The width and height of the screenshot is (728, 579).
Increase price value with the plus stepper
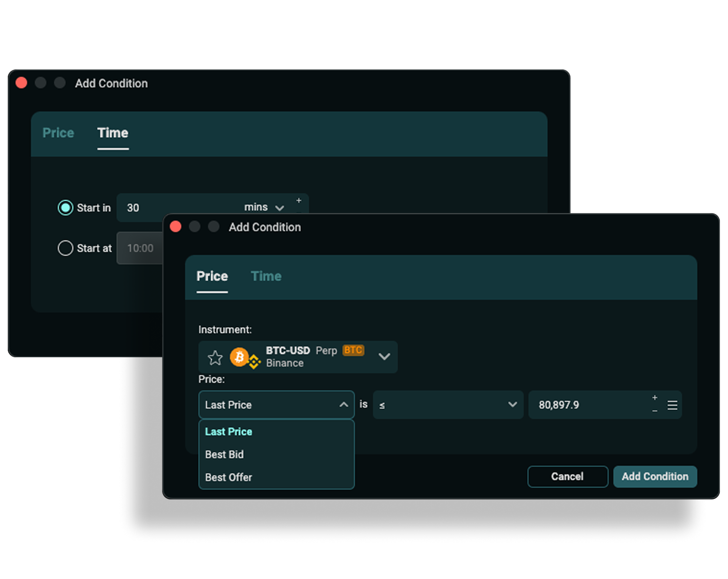tap(655, 397)
